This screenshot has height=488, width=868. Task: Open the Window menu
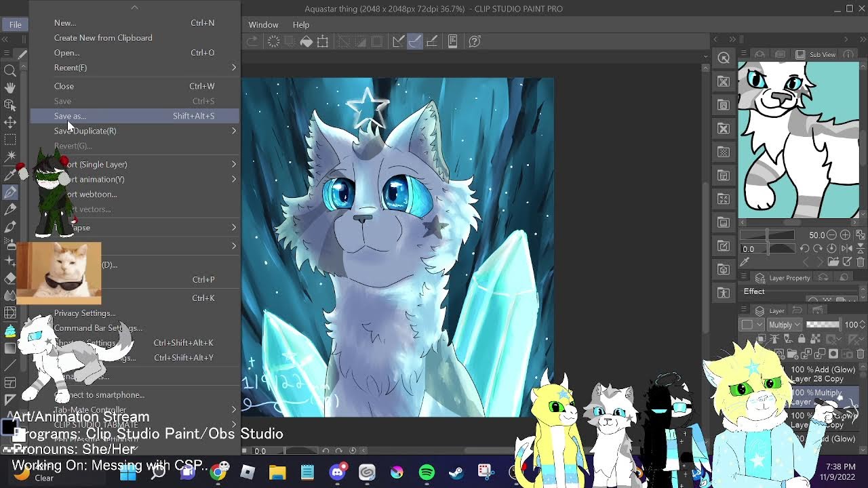click(263, 24)
